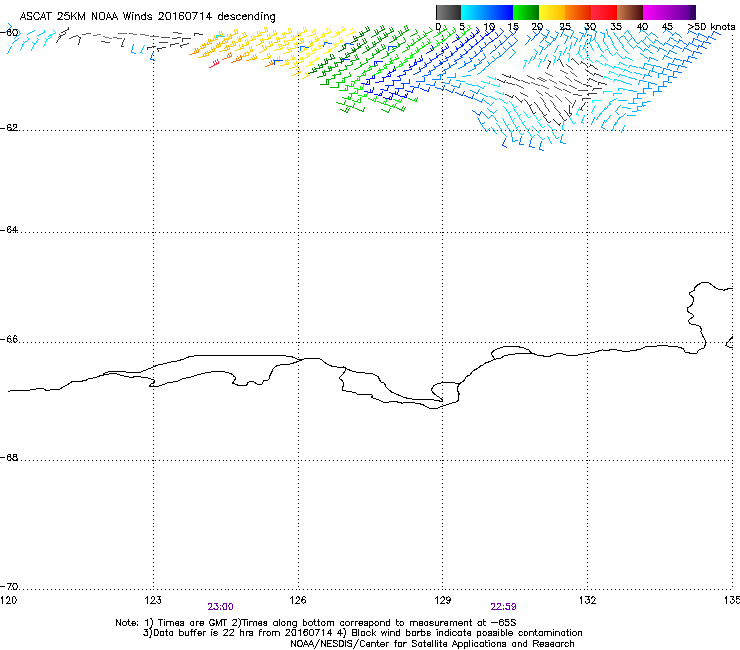Viewport: 740px width, 650px height.
Task: Click the latitude label '-64'
Action: 9,230
